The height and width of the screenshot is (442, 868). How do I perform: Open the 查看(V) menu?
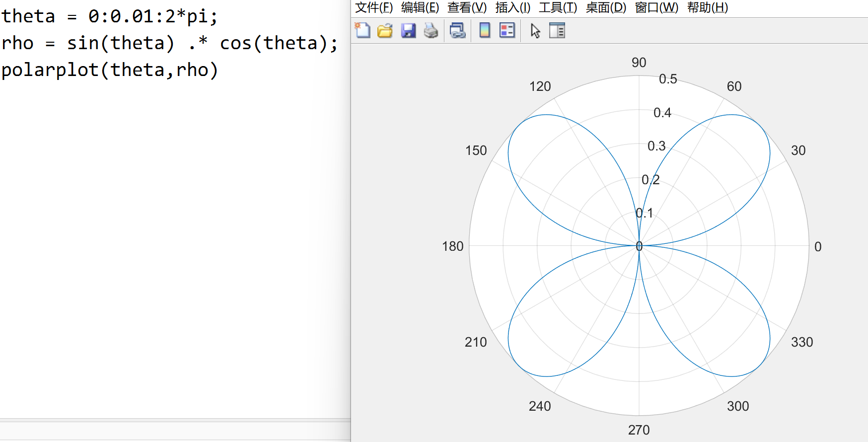(467, 7)
